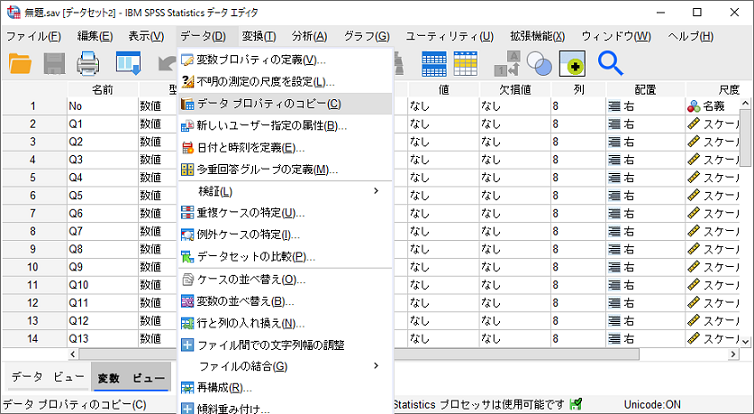Choose データ プロパティのコピー menu entry
The image size is (754, 414).
click(x=268, y=103)
